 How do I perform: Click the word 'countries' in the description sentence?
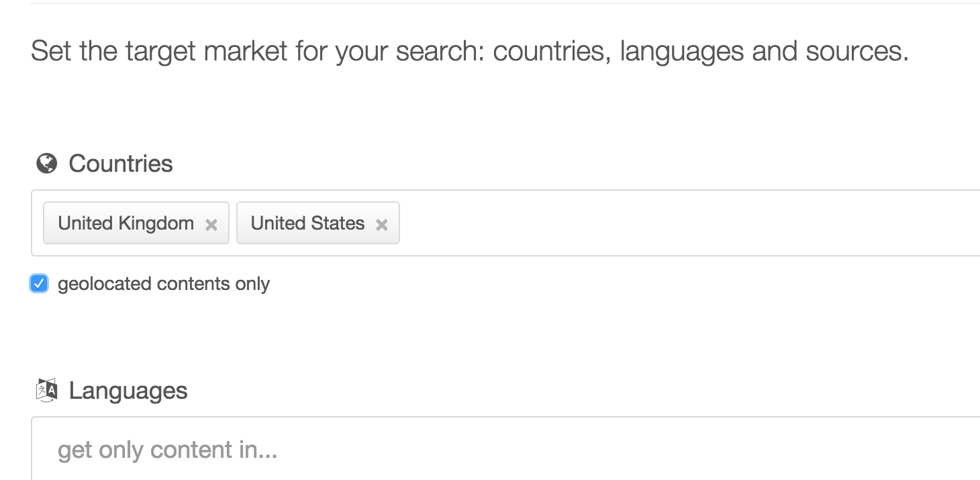tap(550, 51)
